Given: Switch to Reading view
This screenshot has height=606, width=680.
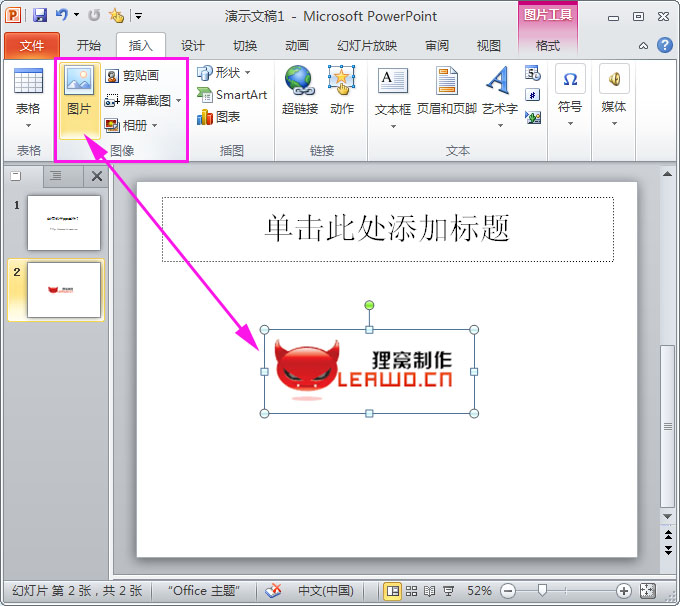Looking at the screenshot, I should coord(429,590).
